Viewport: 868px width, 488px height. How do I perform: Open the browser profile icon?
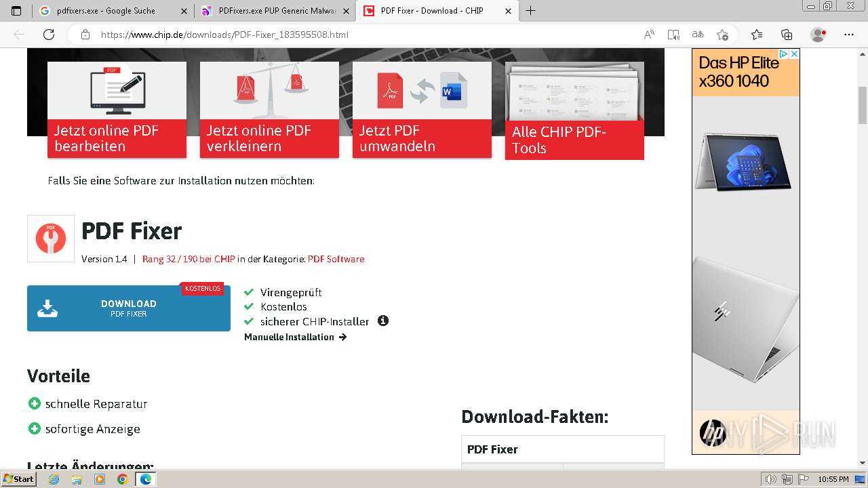tap(818, 35)
